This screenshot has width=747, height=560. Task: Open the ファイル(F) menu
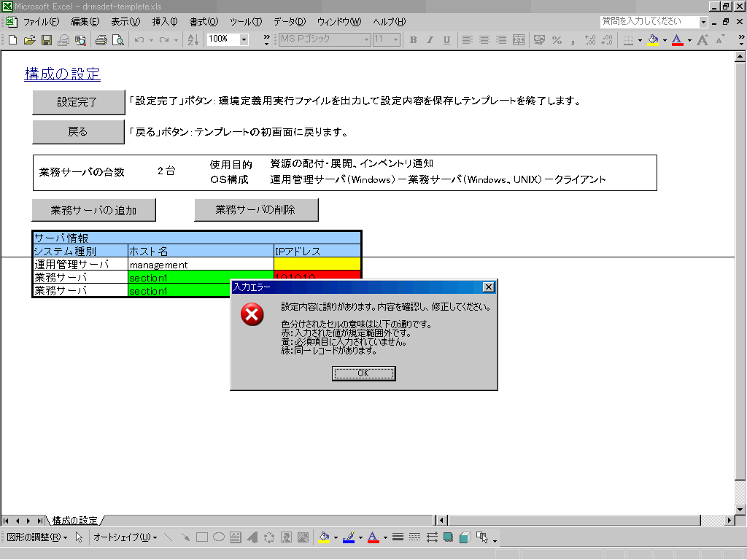click(x=42, y=22)
